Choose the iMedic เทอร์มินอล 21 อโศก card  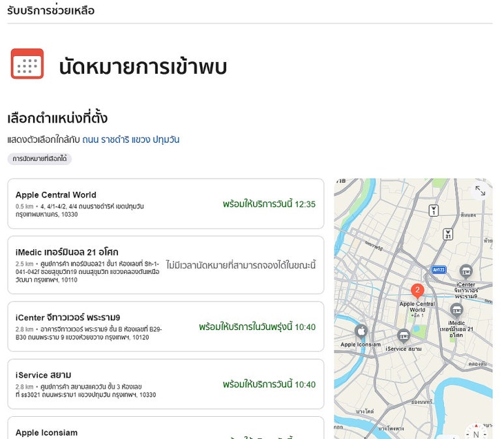click(x=166, y=265)
